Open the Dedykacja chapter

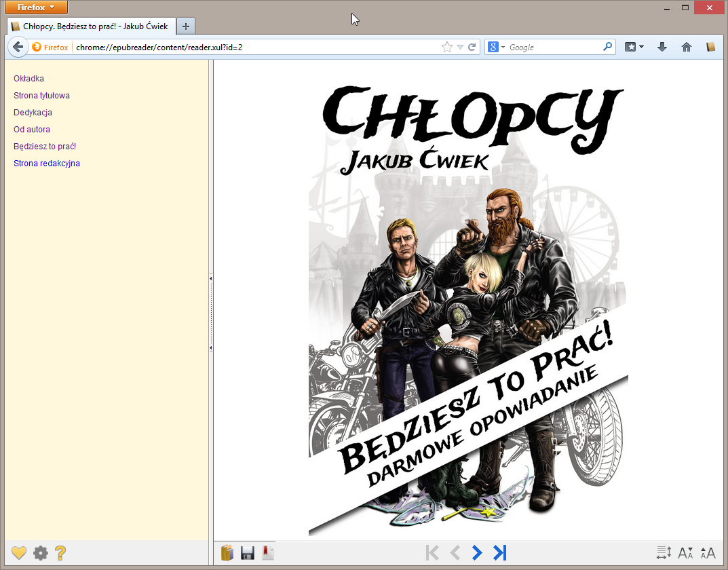33,113
